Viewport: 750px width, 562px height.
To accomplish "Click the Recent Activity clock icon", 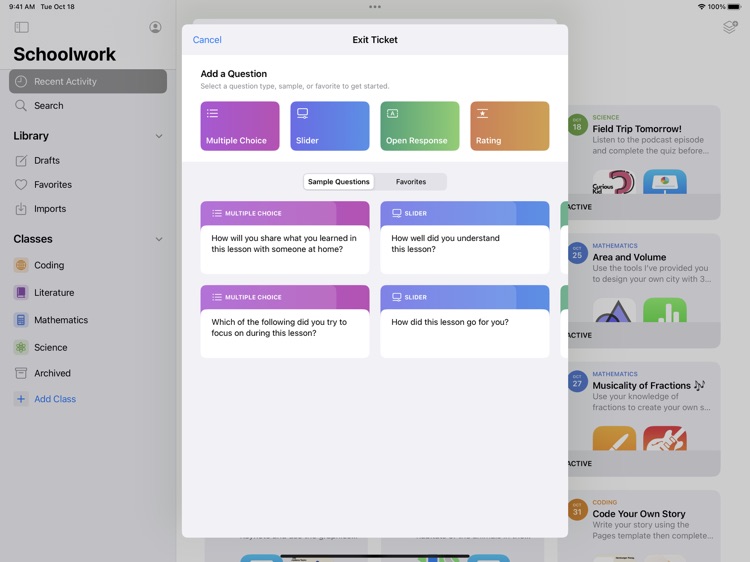I will coord(21,81).
